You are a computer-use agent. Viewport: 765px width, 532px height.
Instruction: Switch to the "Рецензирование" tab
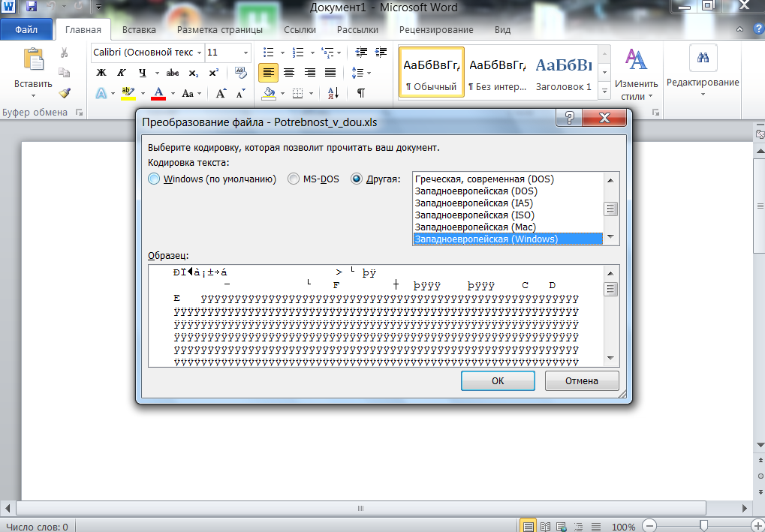pos(435,30)
